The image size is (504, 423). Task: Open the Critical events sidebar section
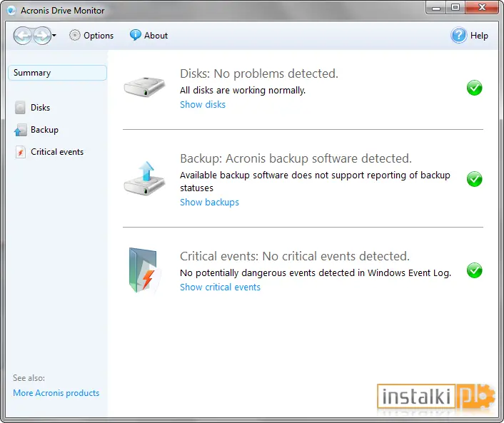57,152
